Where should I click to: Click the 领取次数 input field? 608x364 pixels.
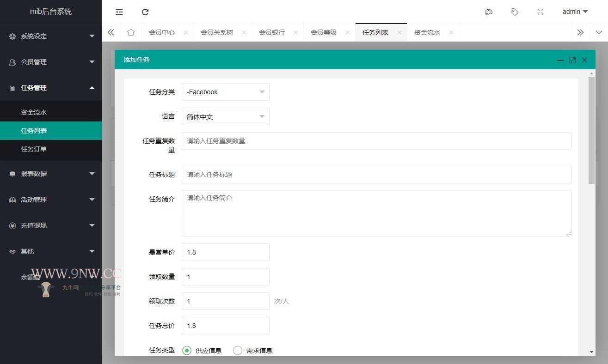(226, 301)
